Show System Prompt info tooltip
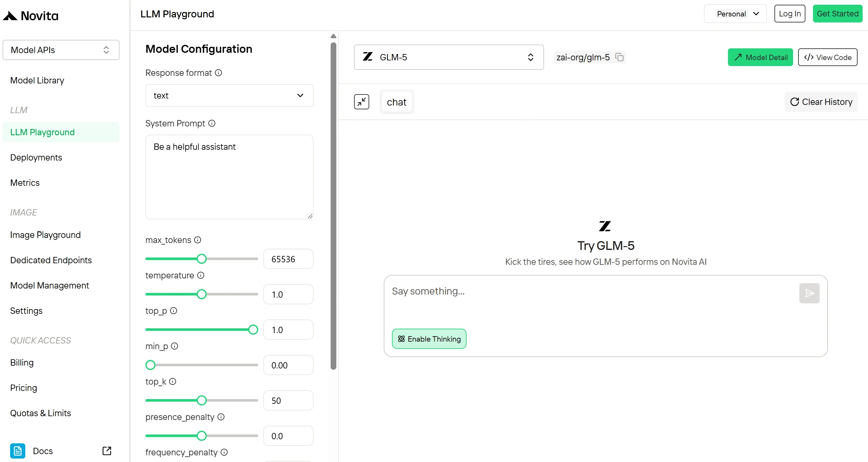Screen dimensions: 868x462 pos(211,123)
